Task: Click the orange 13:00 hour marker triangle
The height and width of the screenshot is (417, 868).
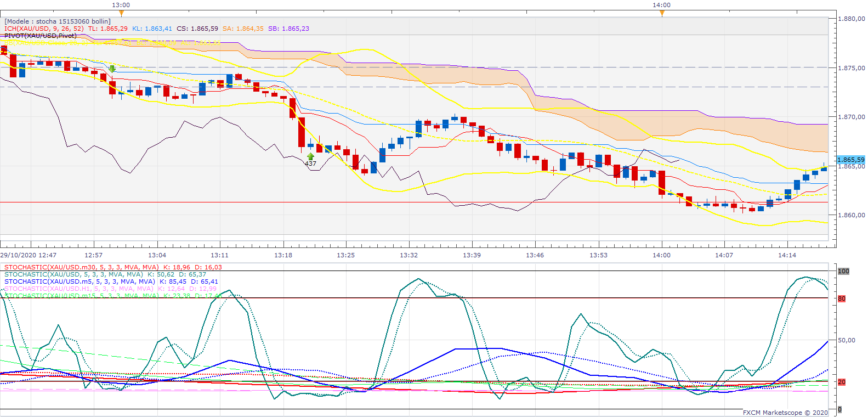Action: pos(121,13)
